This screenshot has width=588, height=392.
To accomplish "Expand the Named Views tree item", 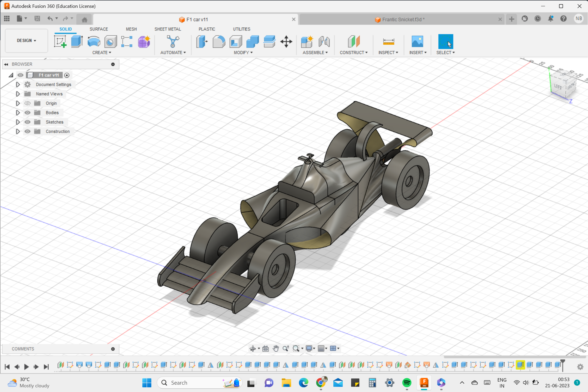I will pos(18,94).
